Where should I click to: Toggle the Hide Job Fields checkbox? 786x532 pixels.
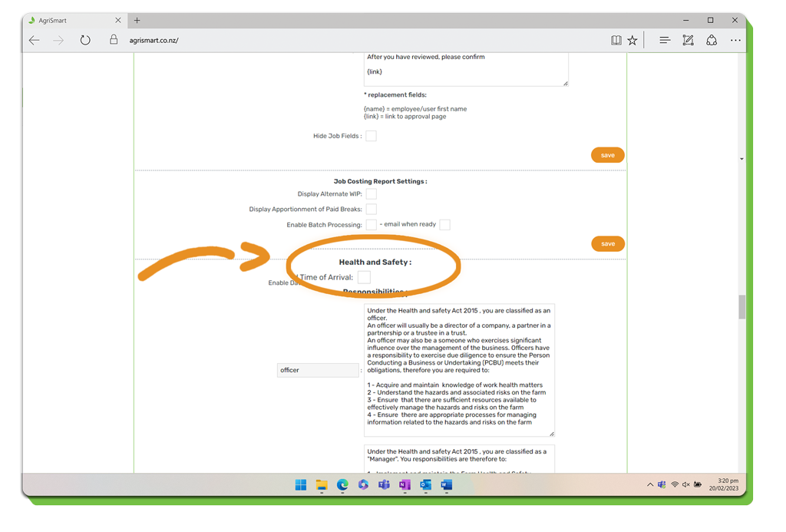pyautogui.click(x=371, y=136)
